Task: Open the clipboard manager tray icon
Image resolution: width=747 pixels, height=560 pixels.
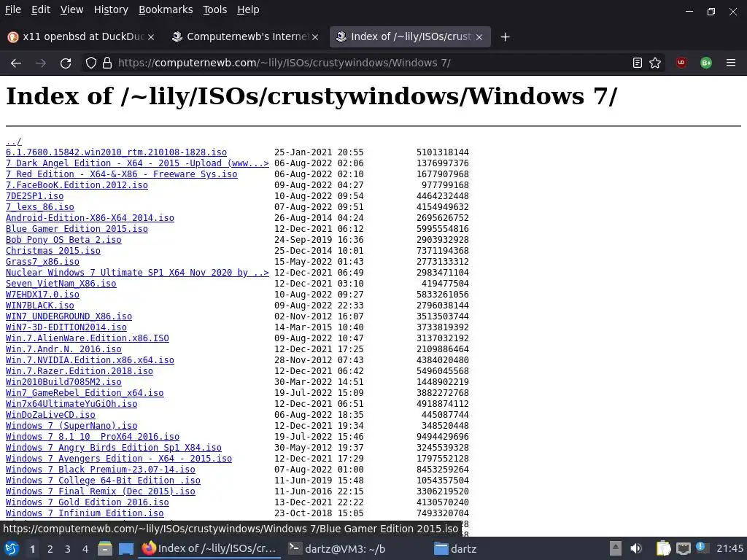Action: click(x=663, y=548)
